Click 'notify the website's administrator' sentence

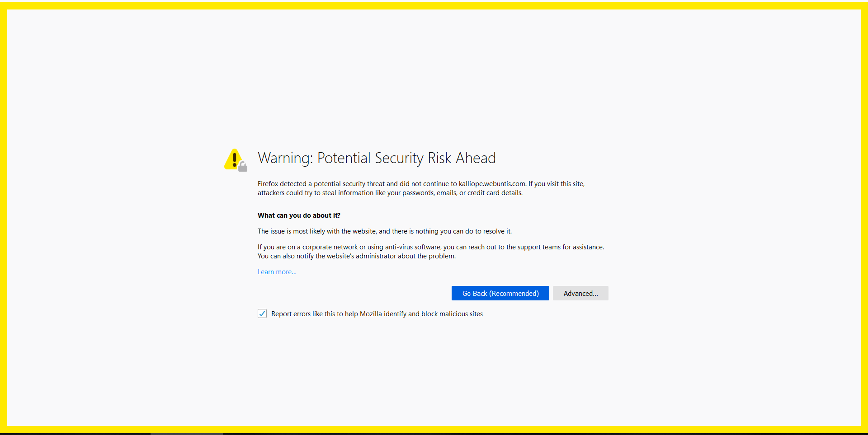click(x=357, y=256)
